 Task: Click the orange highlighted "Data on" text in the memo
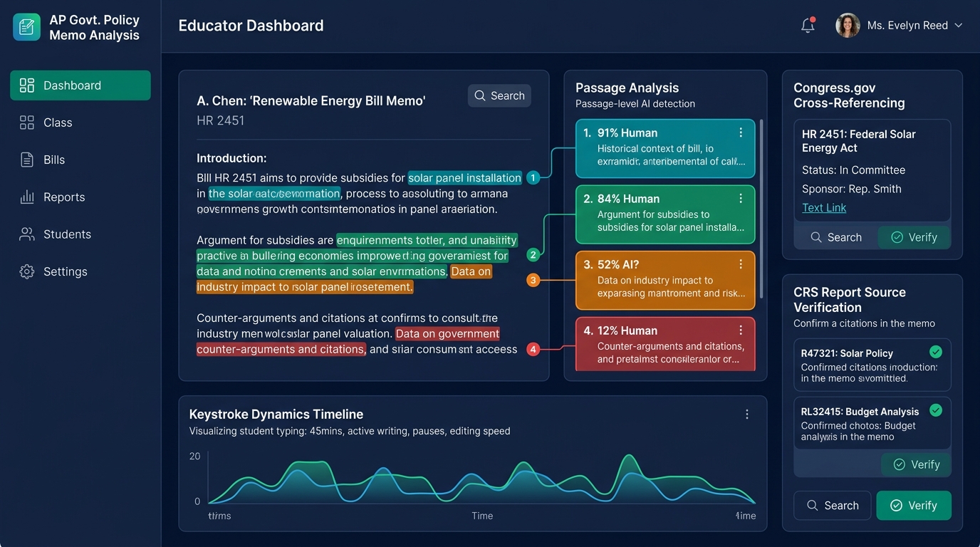471,271
